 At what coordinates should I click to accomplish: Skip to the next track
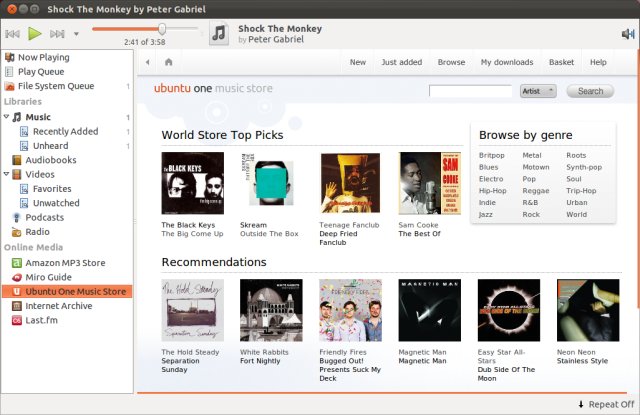(x=57, y=34)
